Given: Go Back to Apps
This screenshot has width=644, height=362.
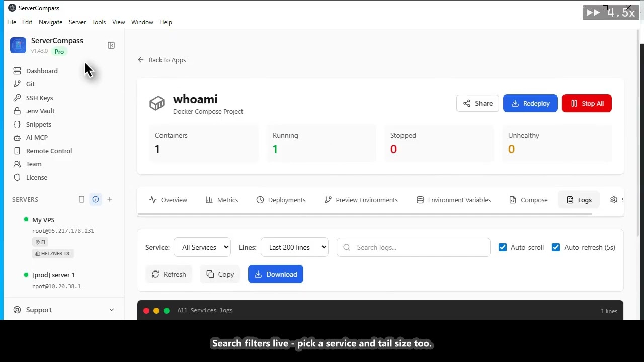Looking at the screenshot, I should (162, 60).
